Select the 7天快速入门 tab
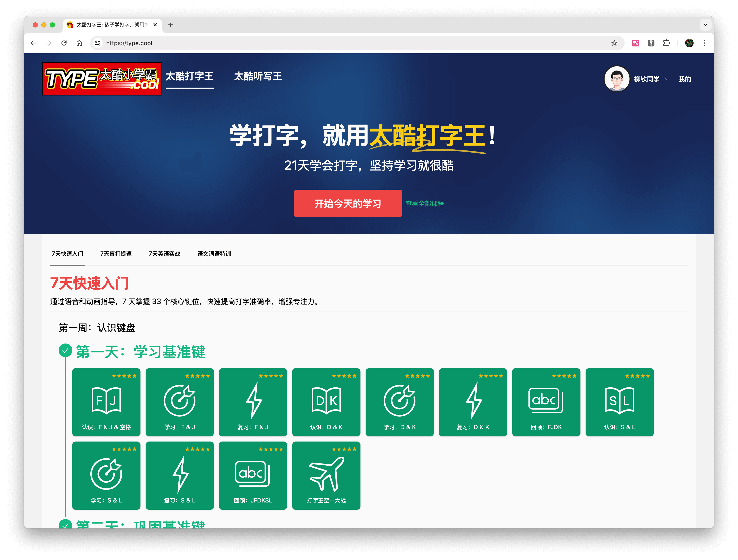 pyautogui.click(x=67, y=254)
